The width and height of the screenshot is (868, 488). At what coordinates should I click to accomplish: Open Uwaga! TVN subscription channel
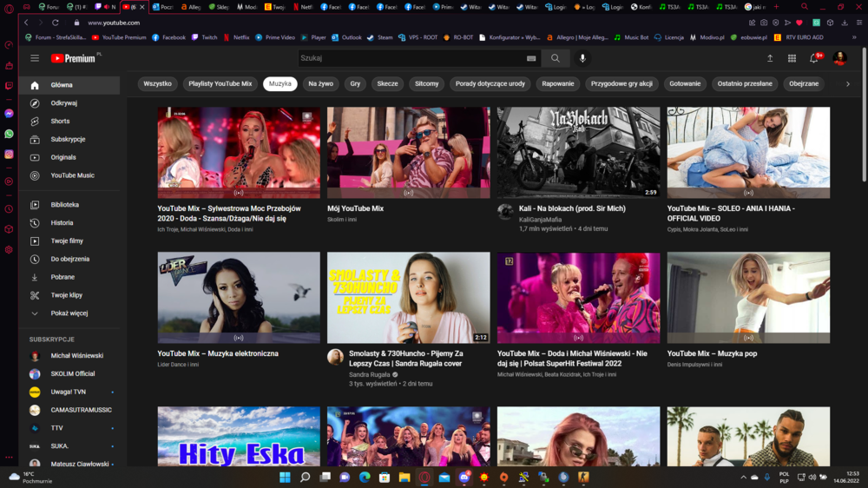[69, 392]
